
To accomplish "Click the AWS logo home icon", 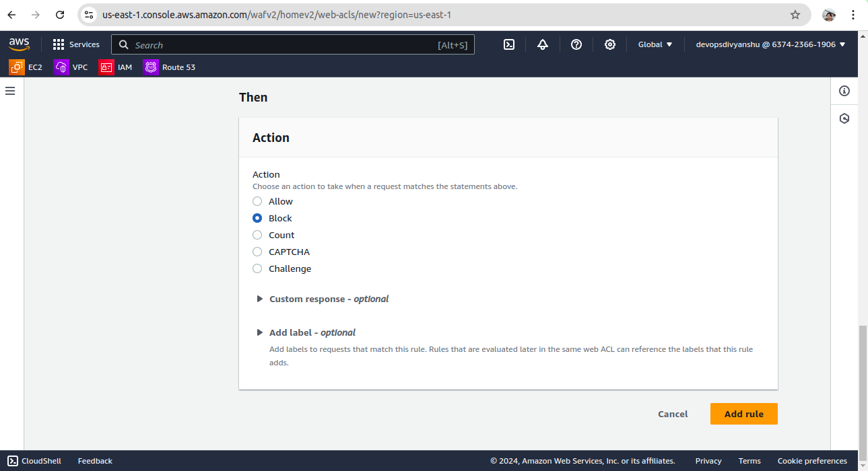I will pos(20,44).
